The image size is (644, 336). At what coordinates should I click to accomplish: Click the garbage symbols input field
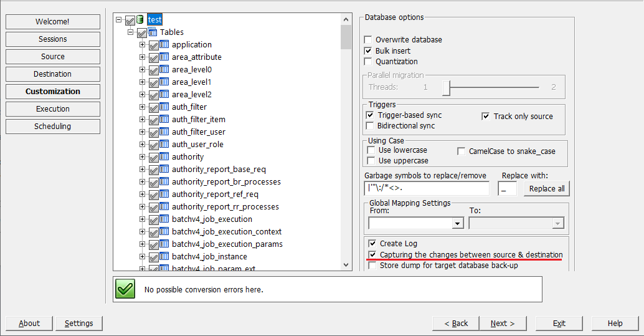click(x=427, y=188)
